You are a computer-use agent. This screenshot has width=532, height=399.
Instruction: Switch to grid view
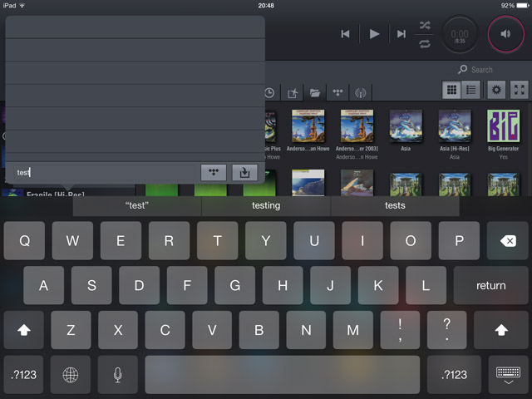[451, 90]
